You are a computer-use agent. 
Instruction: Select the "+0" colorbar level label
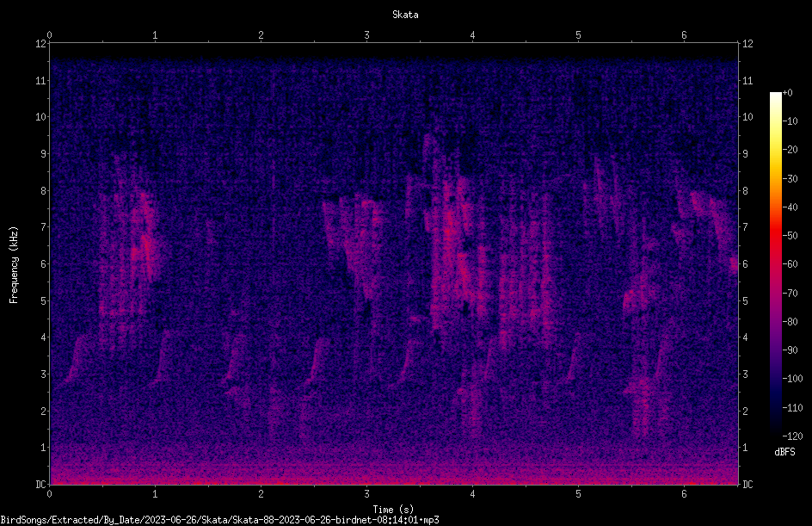click(x=787, y=93)
